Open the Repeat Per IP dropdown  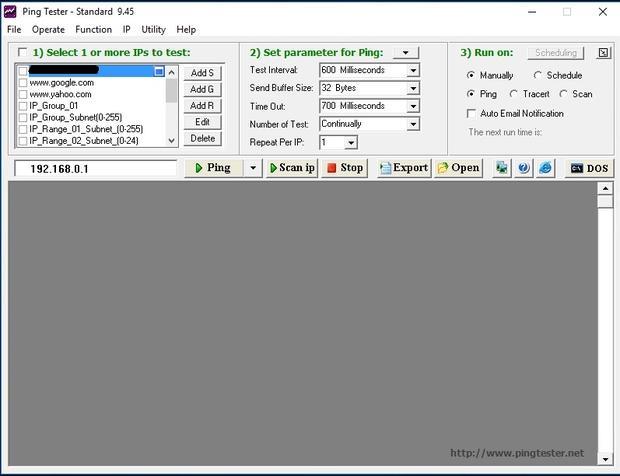(351, 142)
